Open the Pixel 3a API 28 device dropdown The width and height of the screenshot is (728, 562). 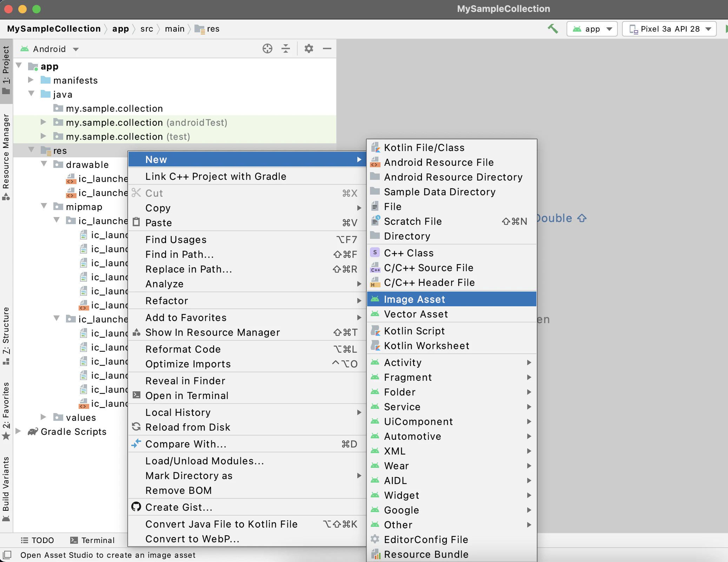669,29
